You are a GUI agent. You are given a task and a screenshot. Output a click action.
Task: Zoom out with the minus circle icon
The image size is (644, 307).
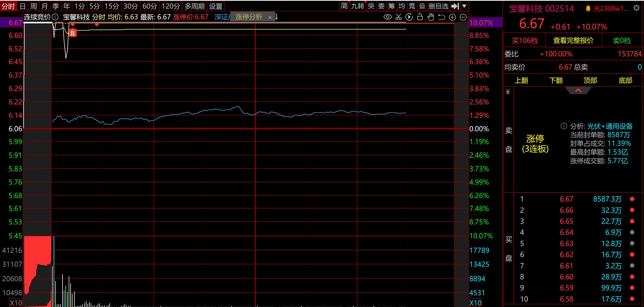[x=463, y=17]
